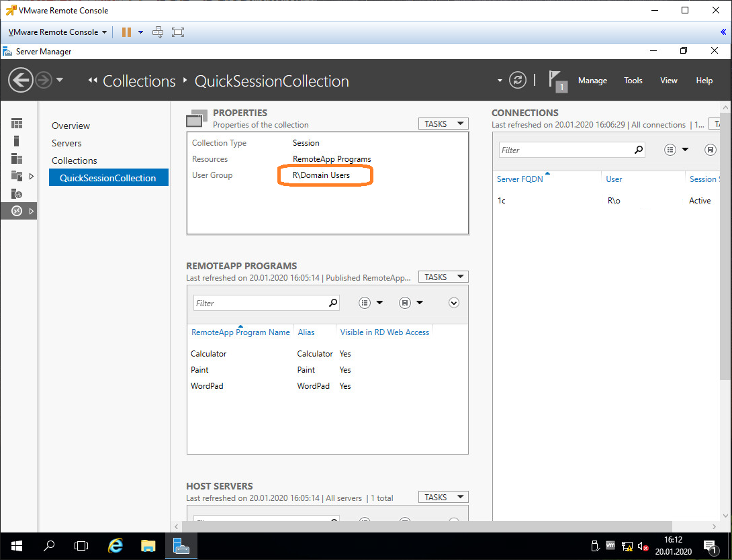
Task: Click the Connections filter search magnifier
Action: coord(639,150)
